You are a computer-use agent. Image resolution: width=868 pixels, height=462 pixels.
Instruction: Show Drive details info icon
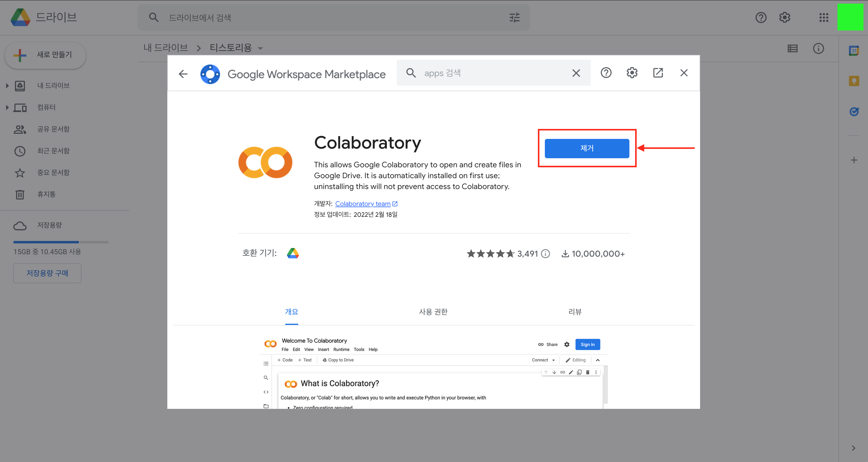click(x=818, y=49)
